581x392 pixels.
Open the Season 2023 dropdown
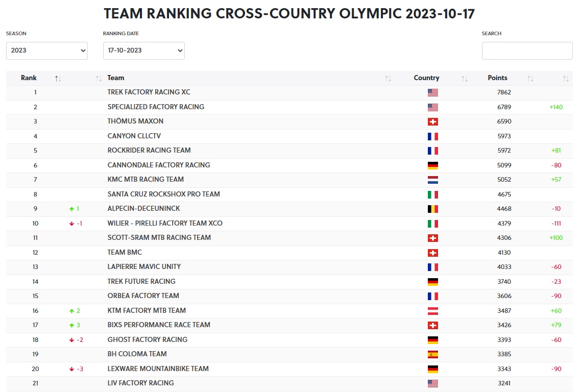(x=46, y=51)
